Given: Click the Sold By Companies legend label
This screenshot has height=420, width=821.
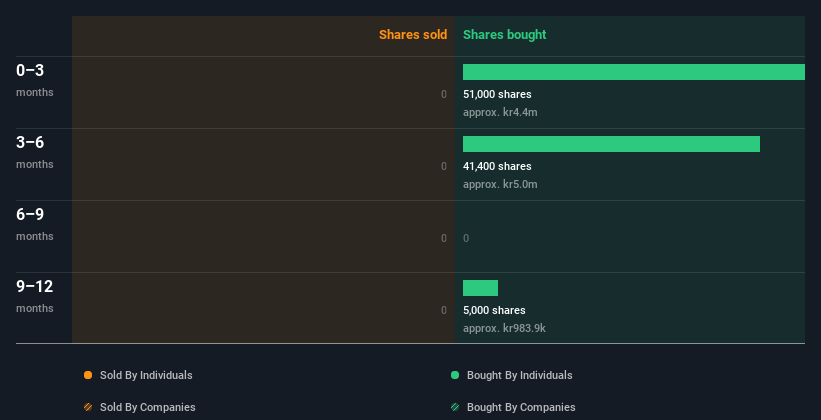Looking at the screenshot, I should click(x=148, y=407).
